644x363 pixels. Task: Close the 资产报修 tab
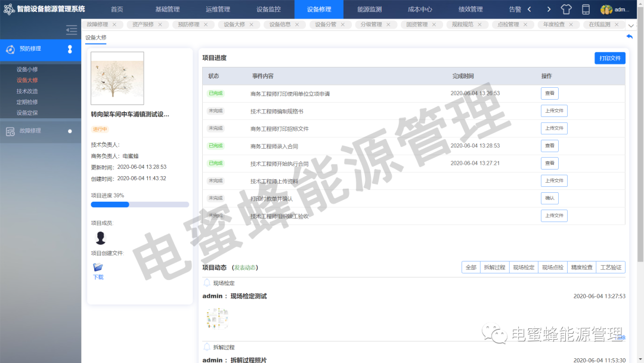click(160, 24)
